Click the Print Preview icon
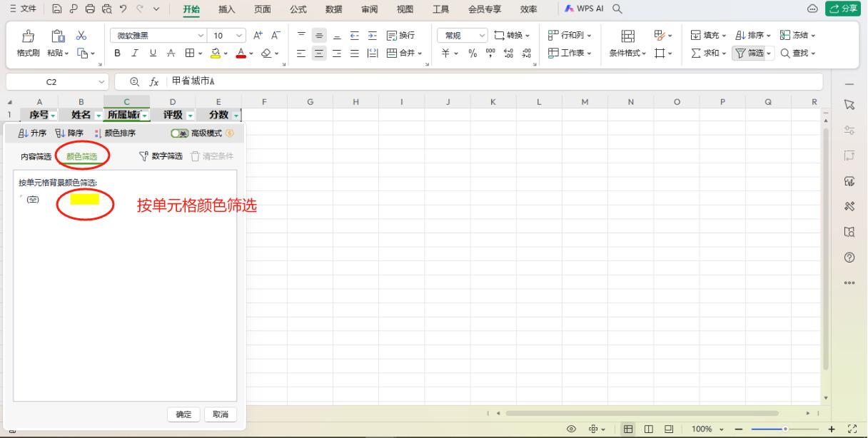Viewport: 868px width, 438px height. point(106,9)
